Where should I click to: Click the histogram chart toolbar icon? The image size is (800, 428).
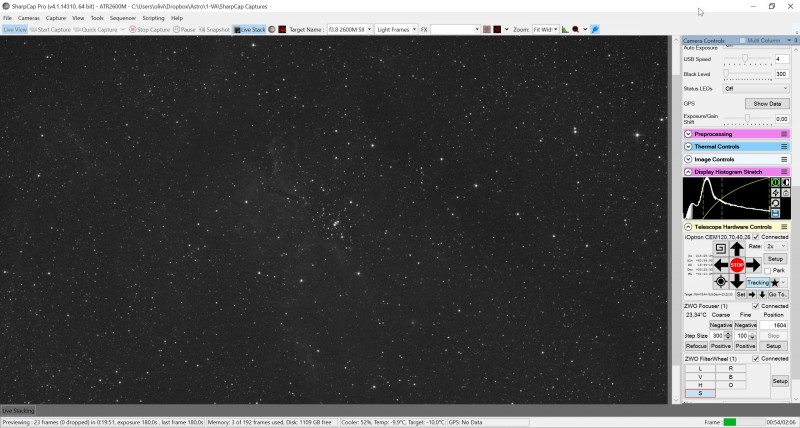point(565,30)
